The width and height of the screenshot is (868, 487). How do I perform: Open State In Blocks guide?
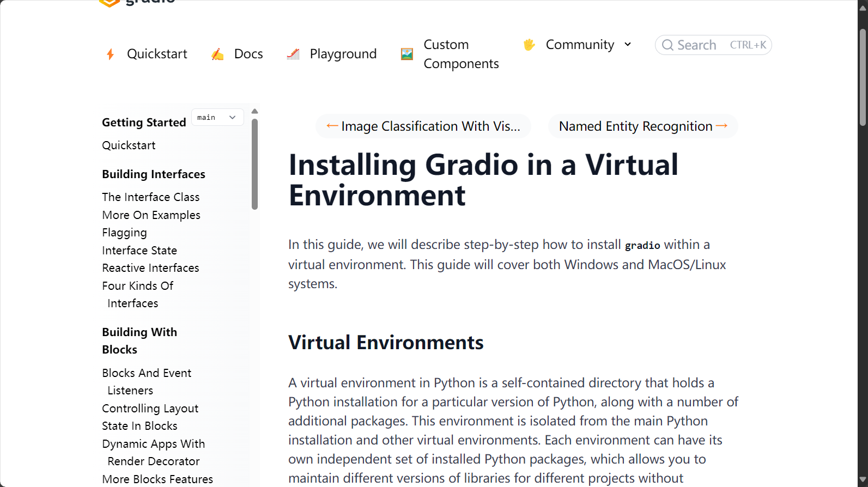click(139, 426)
